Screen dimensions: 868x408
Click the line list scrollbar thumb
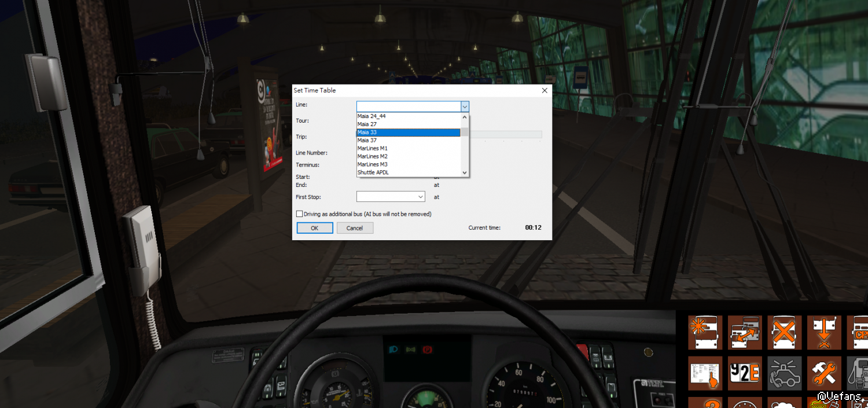pyautogui.click(x=464, y=132)
